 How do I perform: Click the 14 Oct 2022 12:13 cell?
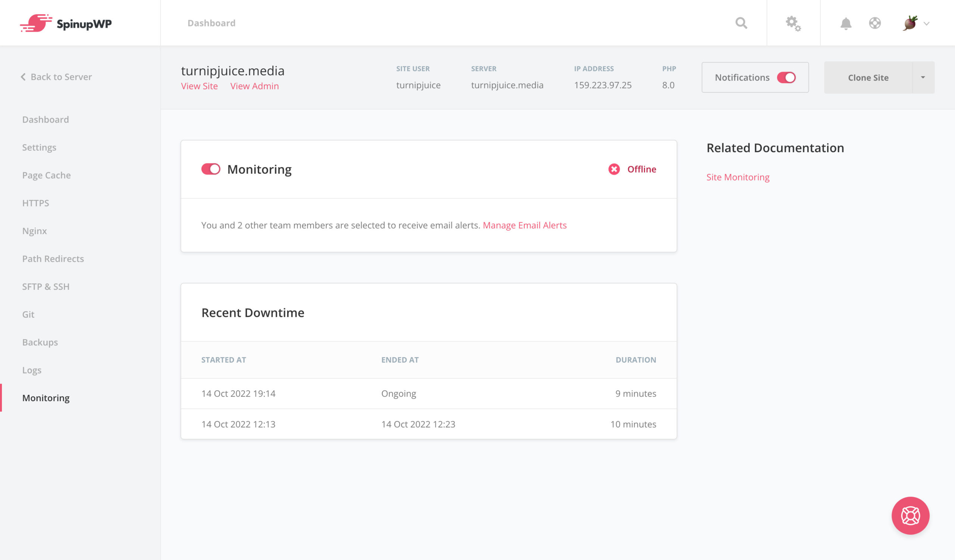[238, 424]
